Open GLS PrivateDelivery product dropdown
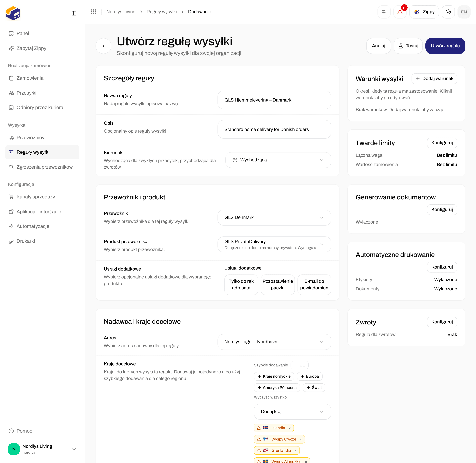 click(274, 244)
